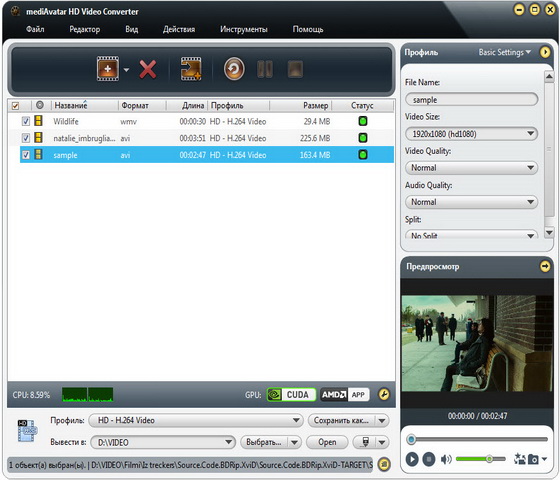Click the File Name sample input field

click(x=471, y=100)
